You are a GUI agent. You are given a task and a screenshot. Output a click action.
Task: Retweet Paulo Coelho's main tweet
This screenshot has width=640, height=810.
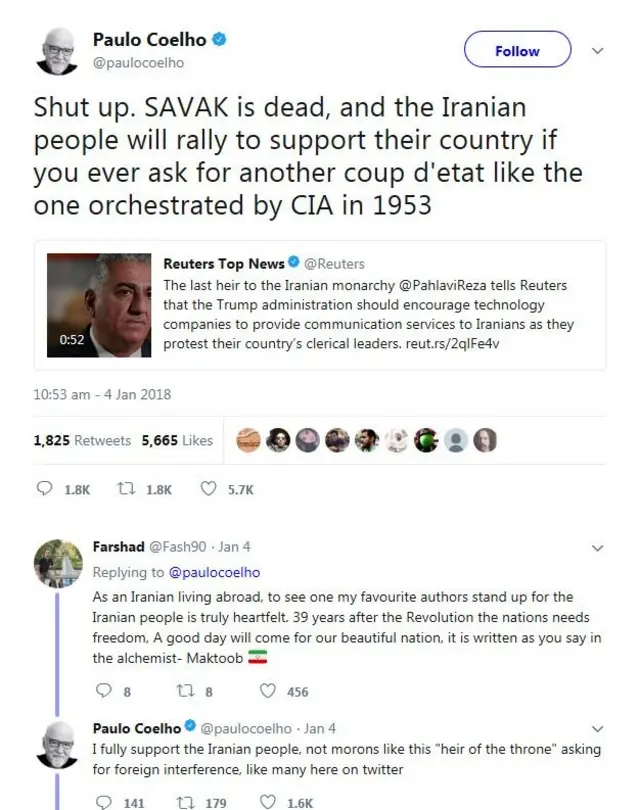click(127, 489)
